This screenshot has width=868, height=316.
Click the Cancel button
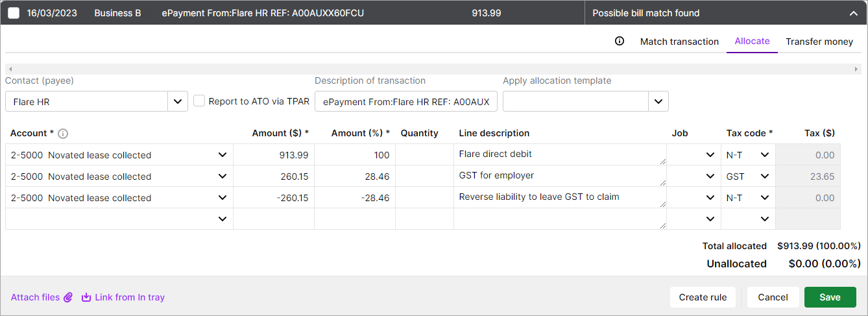[773, 297]
